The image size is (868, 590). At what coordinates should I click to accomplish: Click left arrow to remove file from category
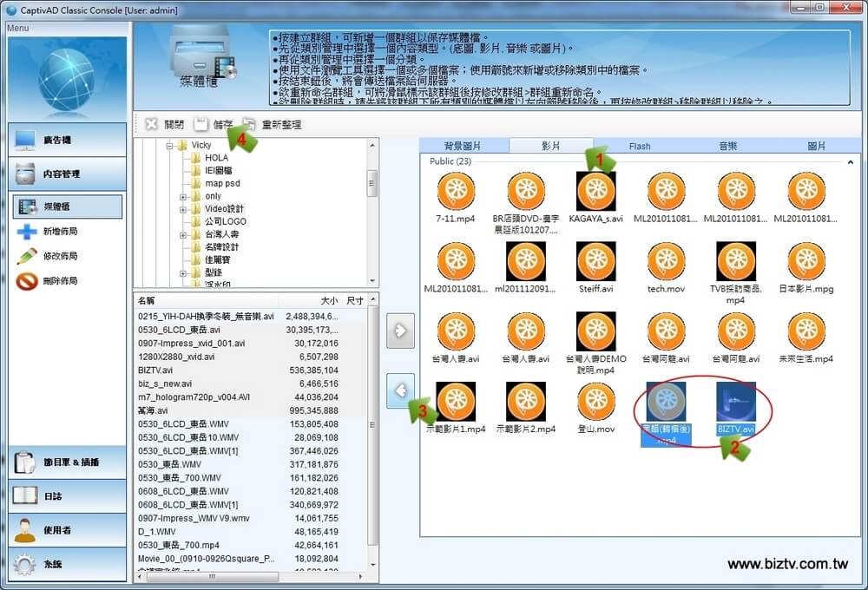coord(400,390)
